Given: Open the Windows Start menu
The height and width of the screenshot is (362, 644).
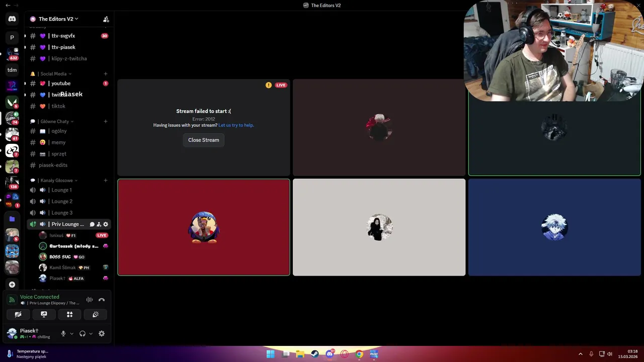Looking at the screenshot, I should 270,354.
